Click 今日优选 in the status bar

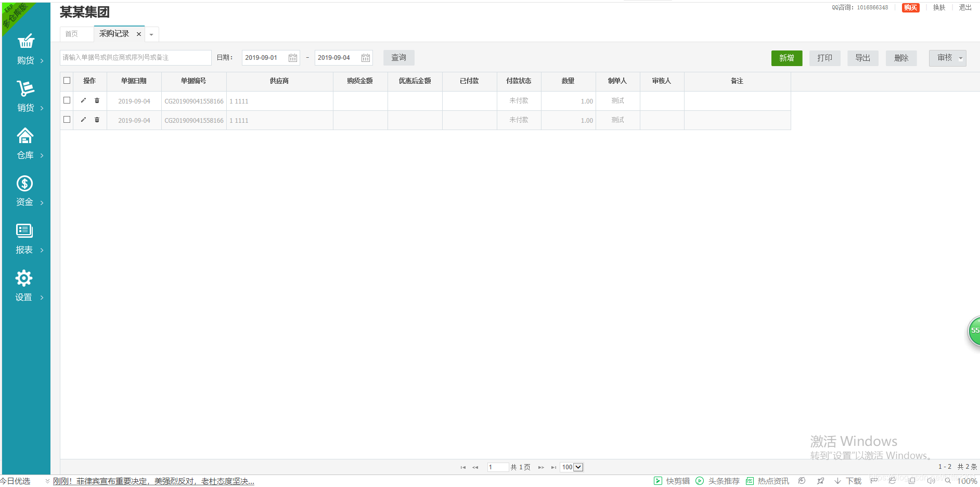coord(16,481)
